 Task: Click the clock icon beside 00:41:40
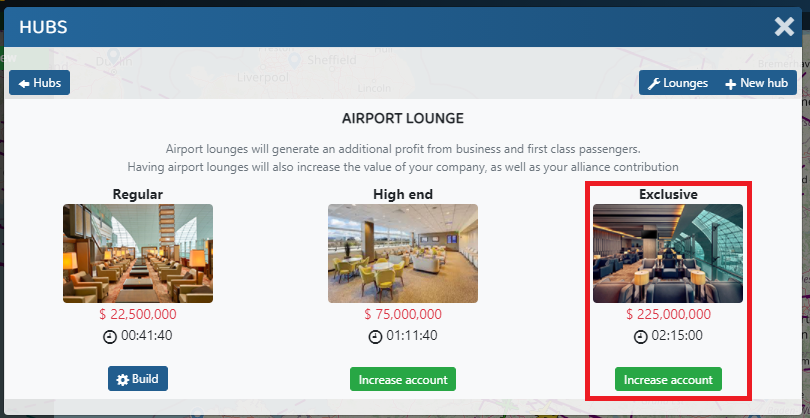click(110, 336)
